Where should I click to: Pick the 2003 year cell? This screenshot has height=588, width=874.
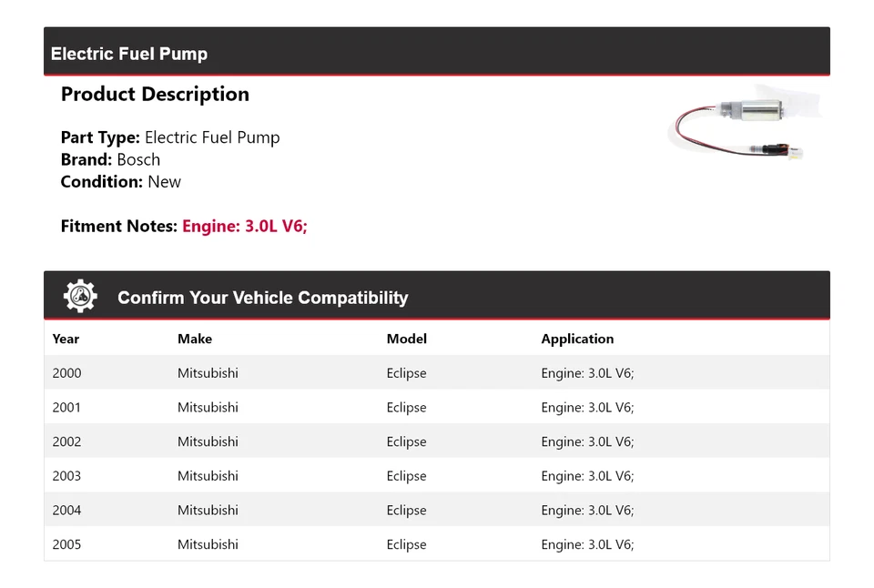pyautogui.click(x=66, y=476)
